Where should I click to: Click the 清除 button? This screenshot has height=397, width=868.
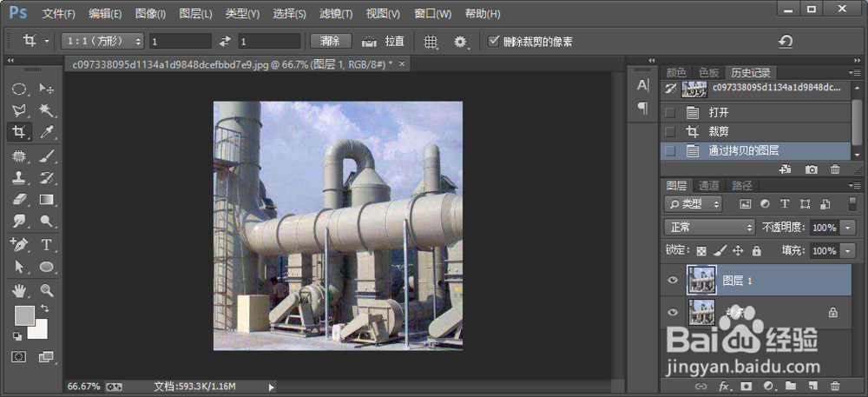pos(331,41)
